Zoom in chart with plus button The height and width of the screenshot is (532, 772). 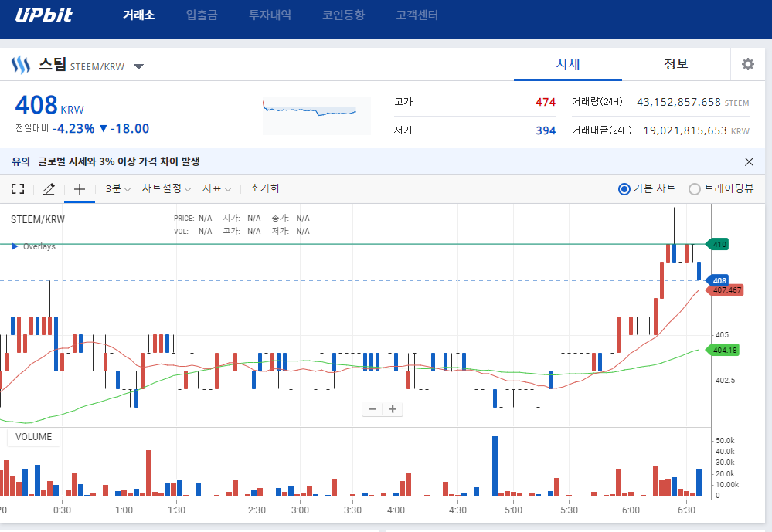pyautogui.click(x=393, y=409)
